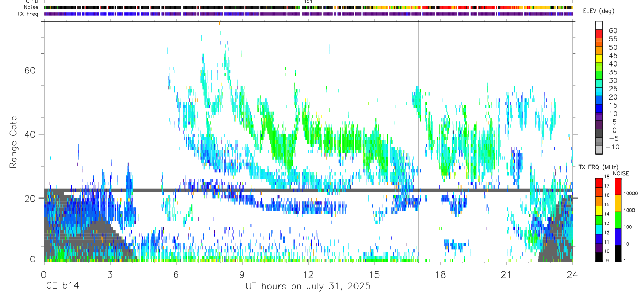Click the '12' hour tick on UT x-axis
This screenshot has width=644, height=297.
[x=308, y=274]
